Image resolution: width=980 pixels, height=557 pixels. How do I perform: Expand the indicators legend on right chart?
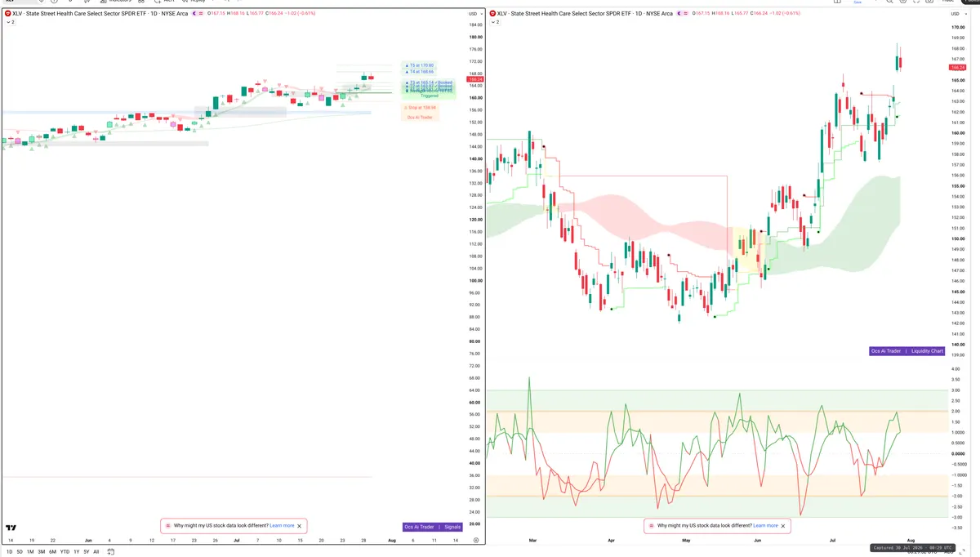[x=493, y=22]
